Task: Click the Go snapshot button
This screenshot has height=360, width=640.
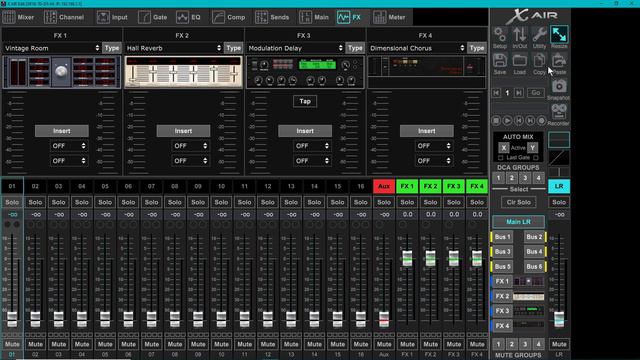Action: pyautogui.click(x=536, y=93)
